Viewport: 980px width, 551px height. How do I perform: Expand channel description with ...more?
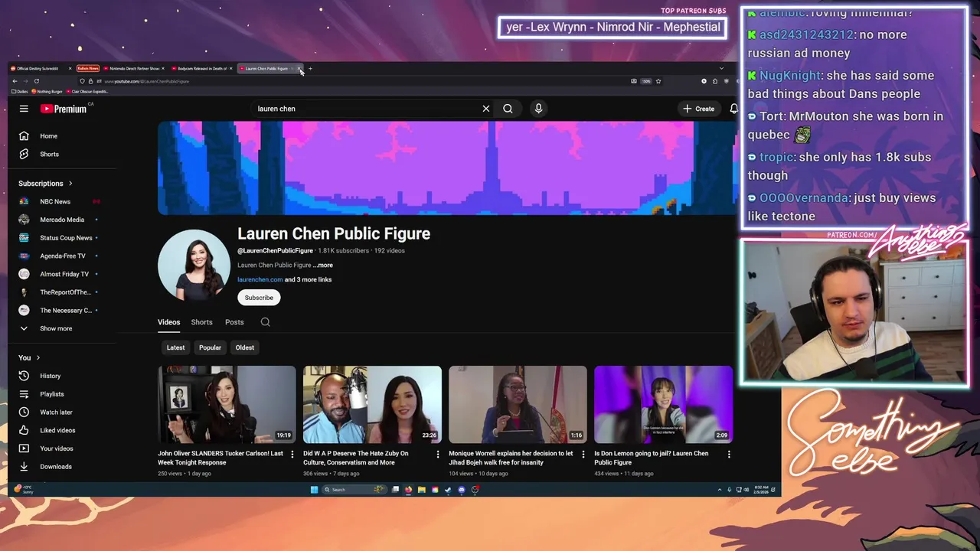(x=323, y=265)
